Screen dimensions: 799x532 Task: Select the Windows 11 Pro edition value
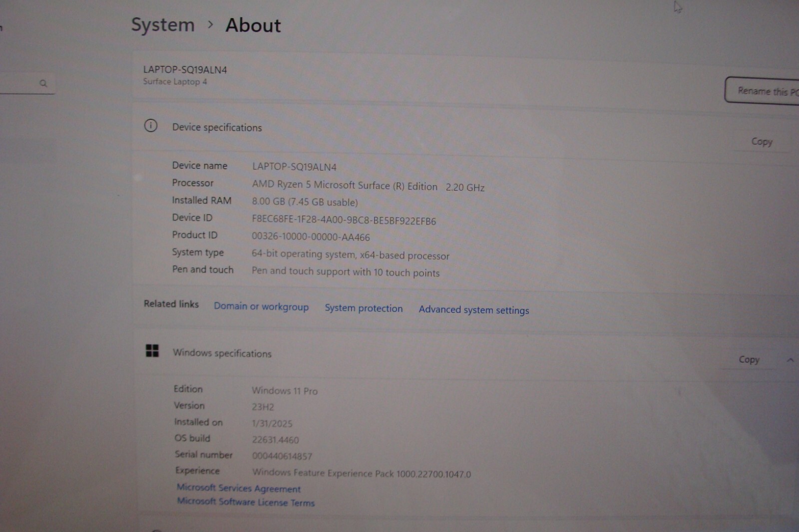pyautogui.click(x=285, y=390)
